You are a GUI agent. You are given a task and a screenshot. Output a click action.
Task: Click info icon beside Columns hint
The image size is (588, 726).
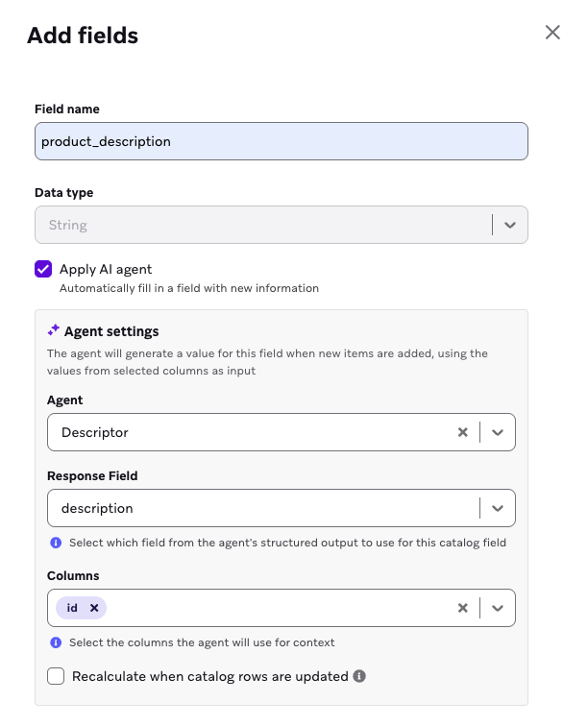(x=56, y=642)
